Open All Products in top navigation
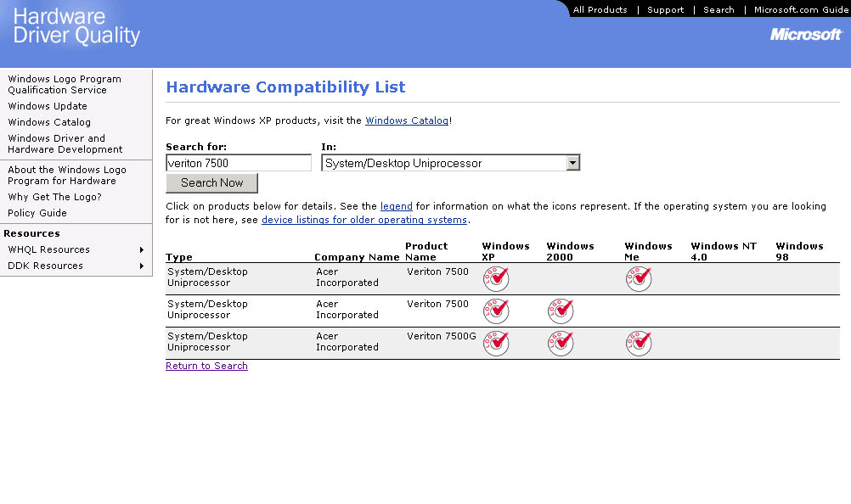 tap(600, 10)
